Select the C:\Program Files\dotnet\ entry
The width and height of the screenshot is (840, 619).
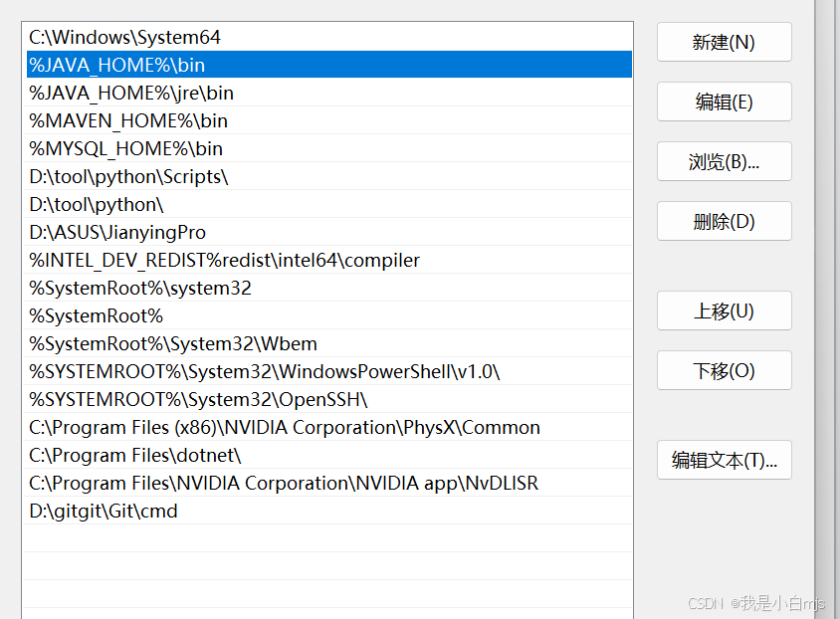pyautogui.click(x=327, y=455)
